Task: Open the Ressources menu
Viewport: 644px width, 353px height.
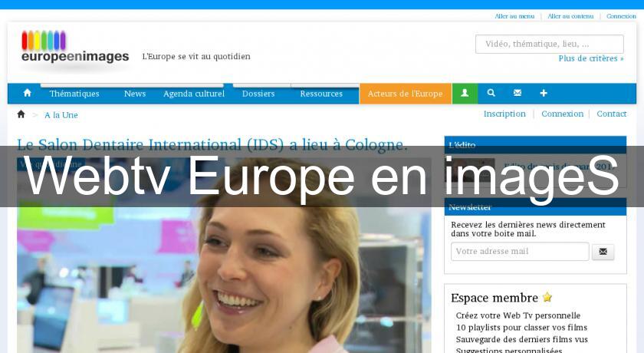Action: point(321,94)
